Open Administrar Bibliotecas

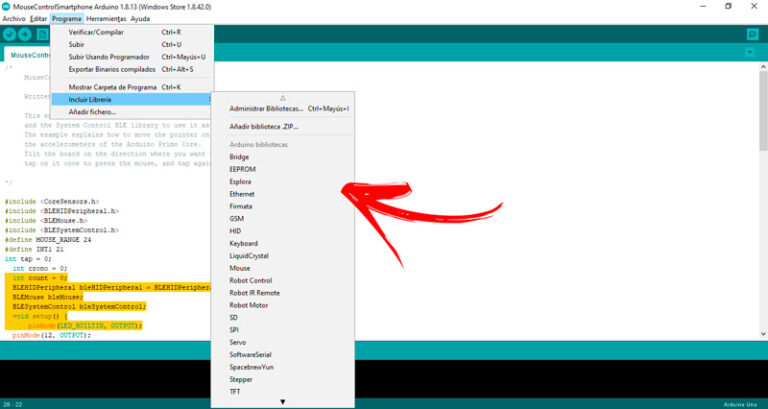coord(265,108)
